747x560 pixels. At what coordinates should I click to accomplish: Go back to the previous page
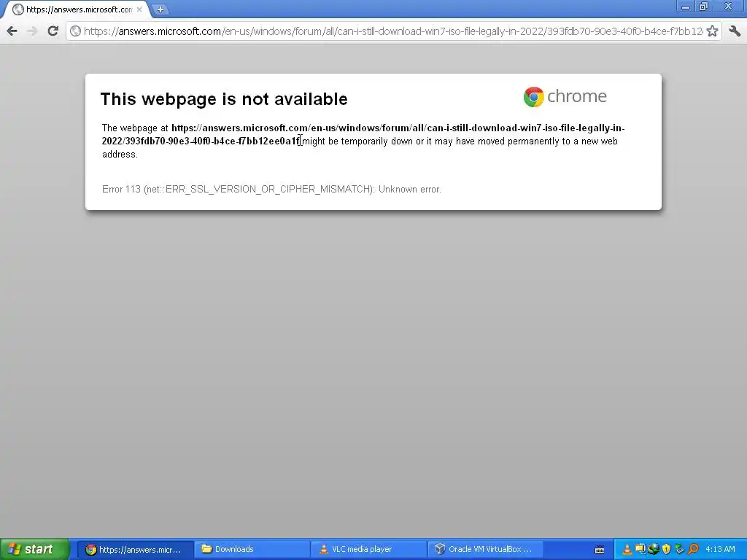(12, 31)
